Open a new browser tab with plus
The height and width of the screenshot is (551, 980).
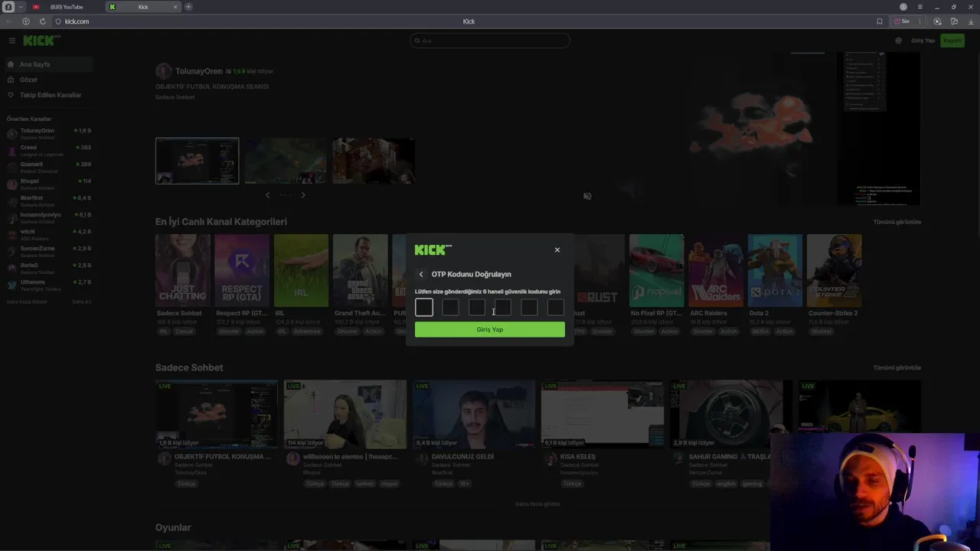point(188,7)
